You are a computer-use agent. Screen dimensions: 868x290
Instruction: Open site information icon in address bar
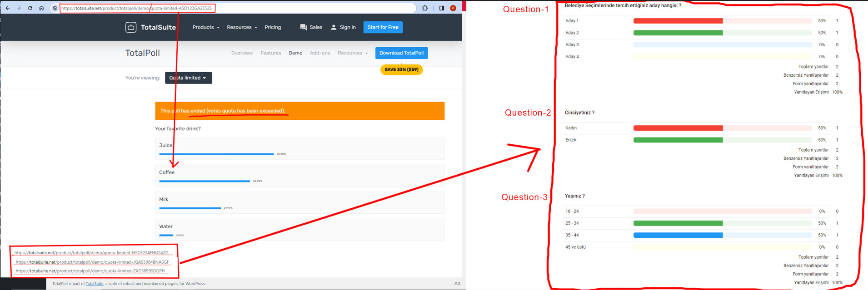tap(55, 8)
